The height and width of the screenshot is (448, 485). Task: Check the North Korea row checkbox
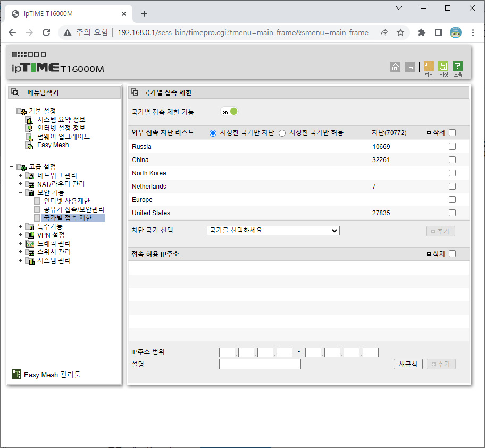[x=452, y=173]
